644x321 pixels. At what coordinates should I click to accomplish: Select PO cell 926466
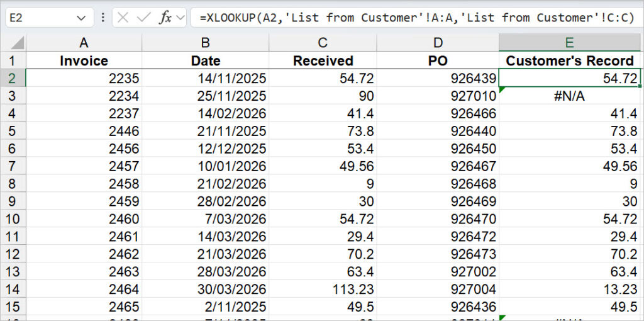coord(438,113)
